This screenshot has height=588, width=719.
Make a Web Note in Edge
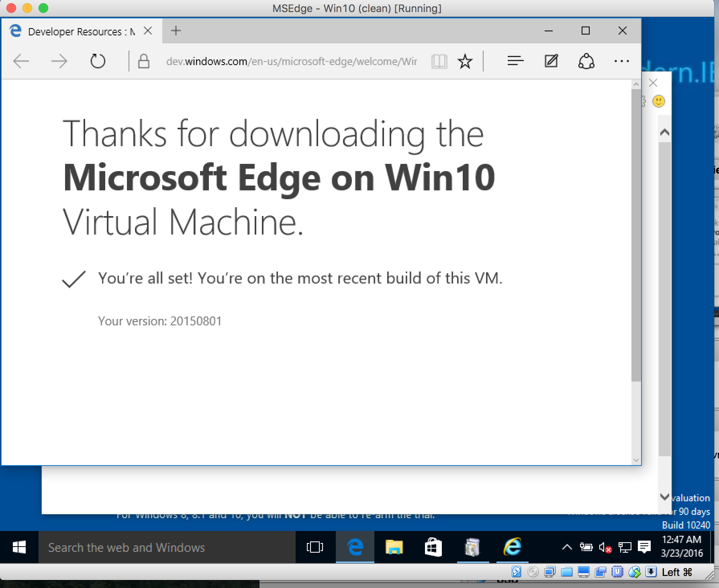(551, 61)
